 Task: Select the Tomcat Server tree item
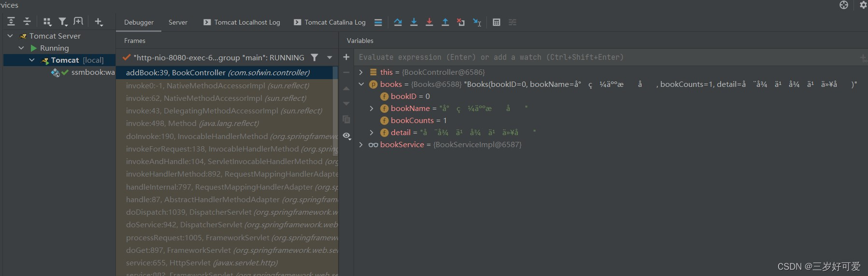pyautogui.click(x=55, y=36)
